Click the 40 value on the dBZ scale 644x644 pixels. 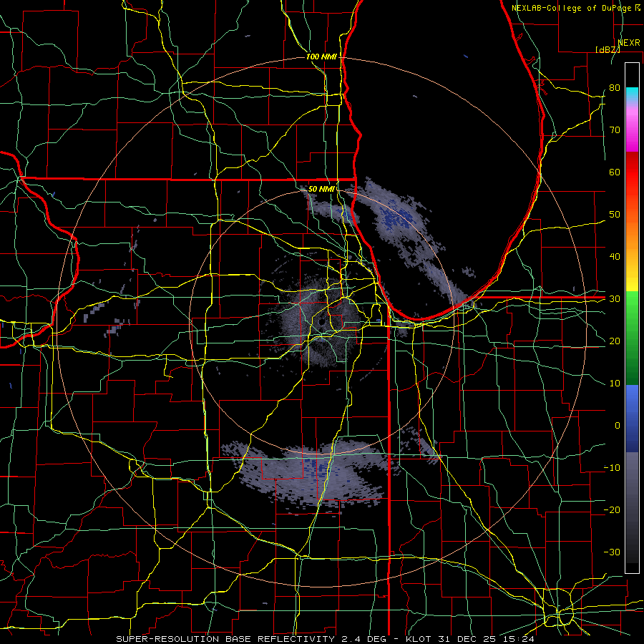coord(615,257)
